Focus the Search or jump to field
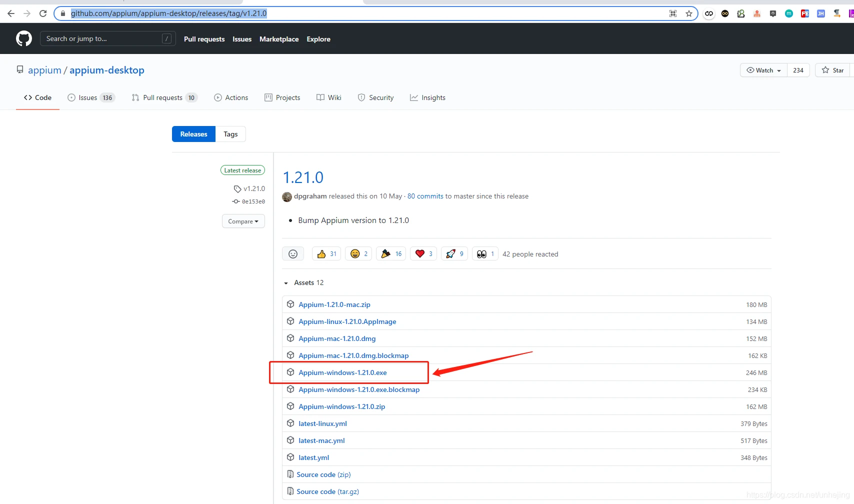Viewport: 854px width, 504px height. pyautogui.click(x=108, y=38)
